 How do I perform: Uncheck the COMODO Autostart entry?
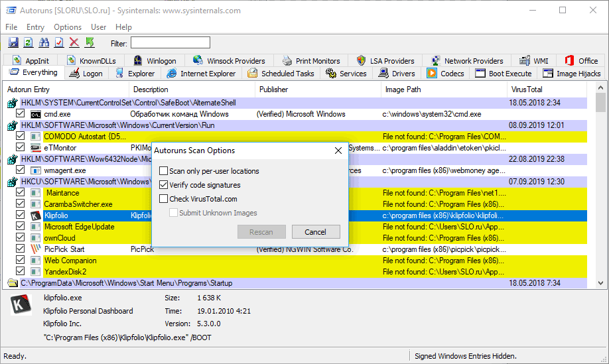20,136
